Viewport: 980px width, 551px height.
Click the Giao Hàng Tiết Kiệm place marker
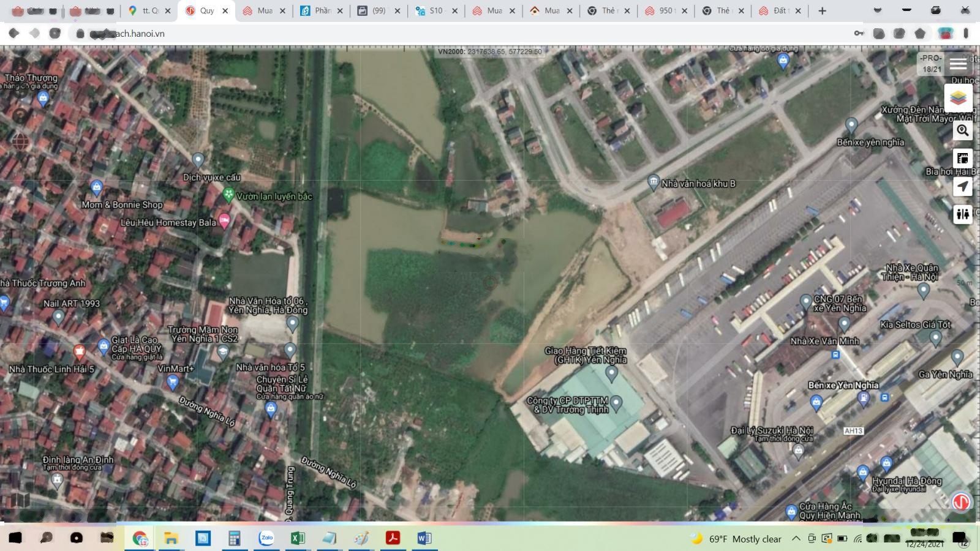611,372
